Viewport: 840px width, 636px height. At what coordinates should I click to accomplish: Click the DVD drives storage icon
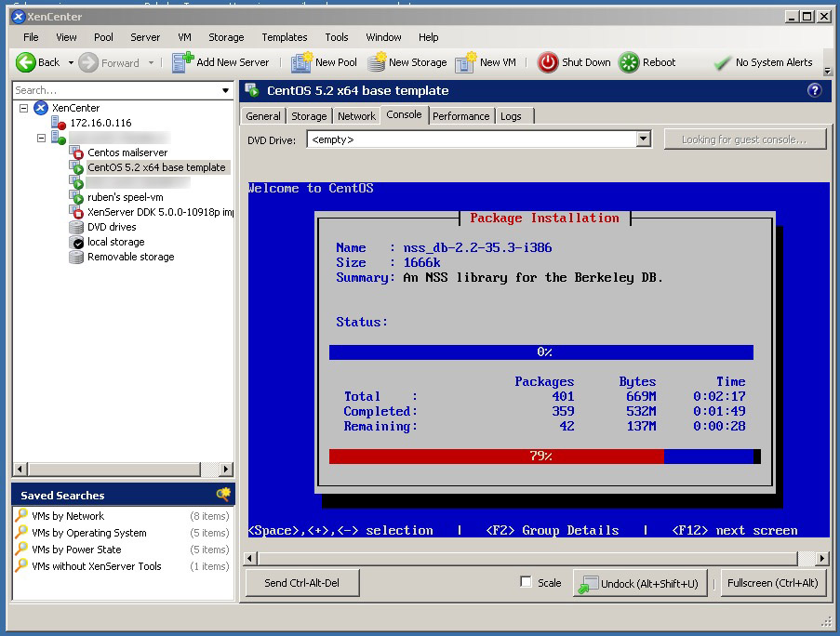pos(76,227)
